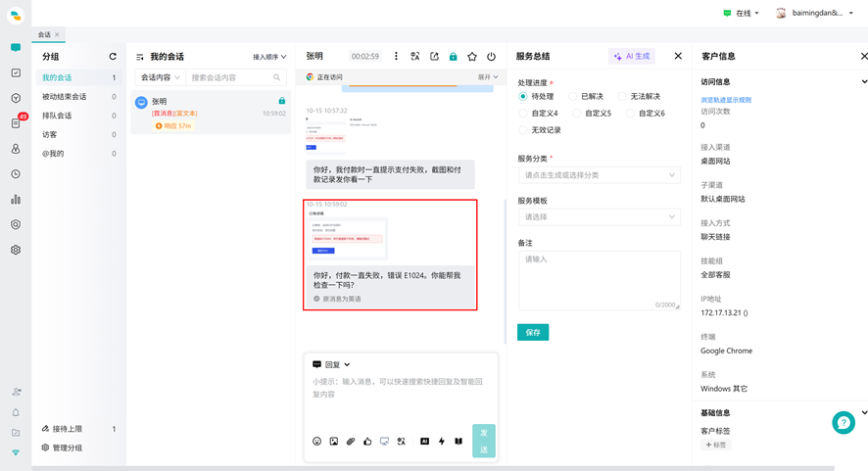Click the thumbs-up rating icon

367,441
